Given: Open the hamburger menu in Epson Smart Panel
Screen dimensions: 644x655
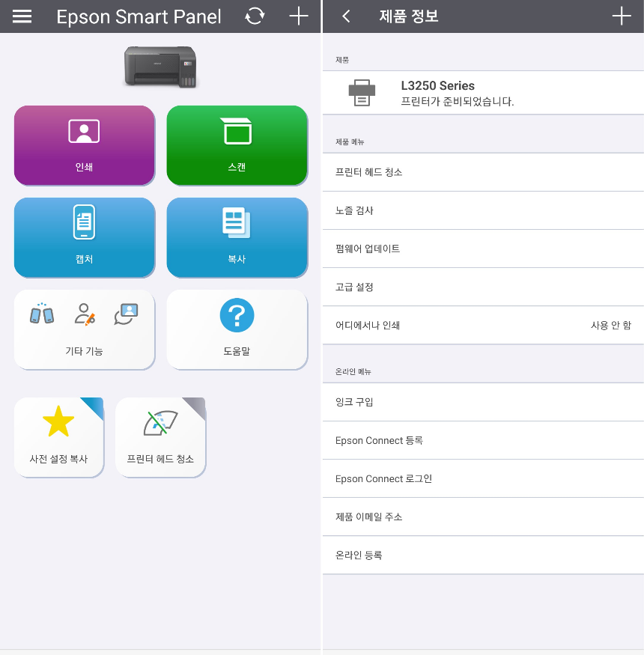Looking at the screenshot, I should click(22, 16).
